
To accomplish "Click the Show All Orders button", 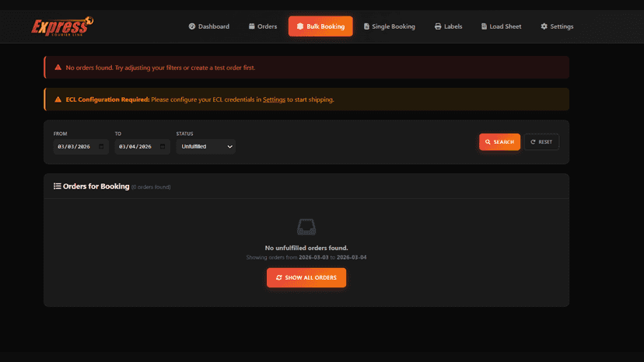I will pyautogui.click(x=306, y=278).
